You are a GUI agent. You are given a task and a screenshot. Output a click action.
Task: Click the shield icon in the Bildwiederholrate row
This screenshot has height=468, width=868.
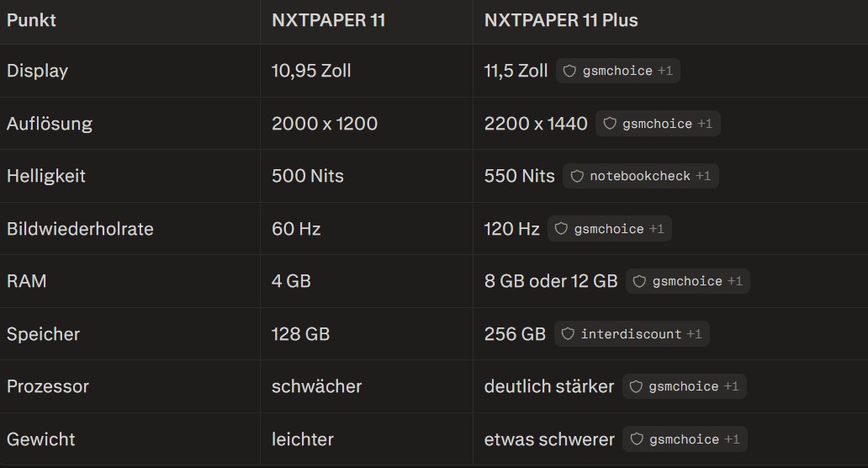(561, 229)
